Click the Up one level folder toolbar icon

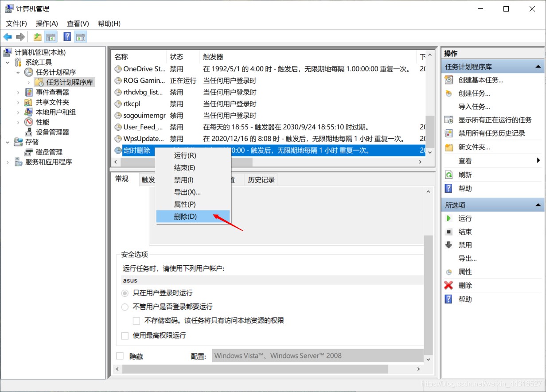click(38, 37)
